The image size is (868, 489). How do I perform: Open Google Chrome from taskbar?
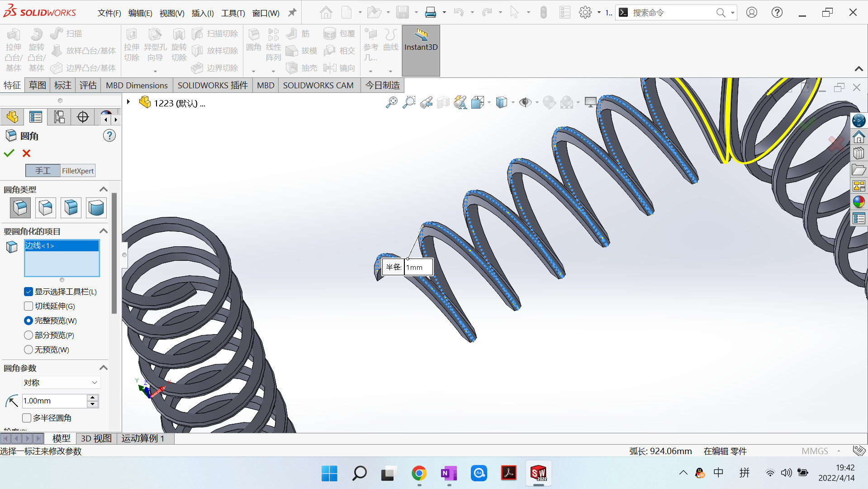[419, 474]
